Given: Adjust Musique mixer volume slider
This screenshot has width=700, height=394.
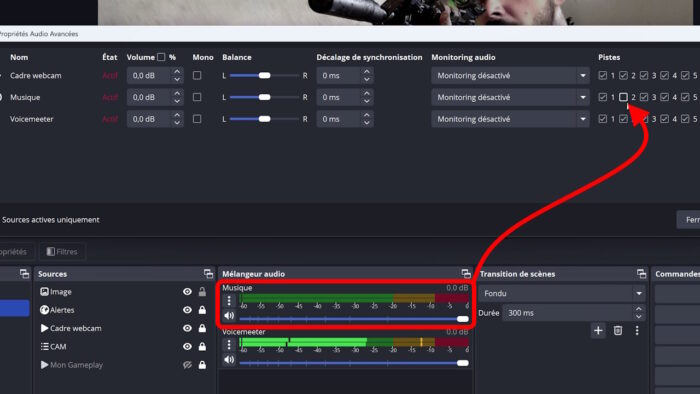Looking at the screenshot, I should pos(354,319).
